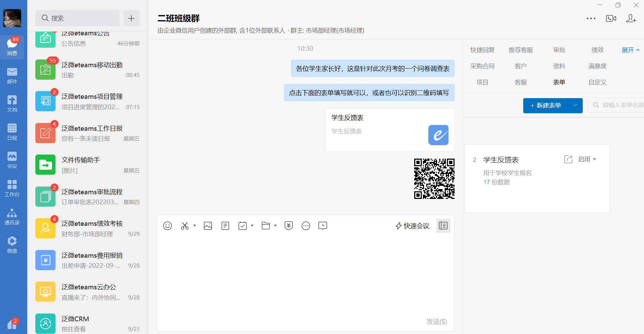Click the 新建表单 button
Screen dimensions: 644x334
pyautogui.click(x=545, y=106)
